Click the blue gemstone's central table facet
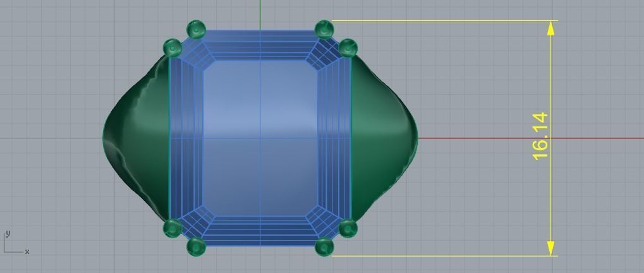This screenshot has width=644, height=273. click(x=260, y=138)
